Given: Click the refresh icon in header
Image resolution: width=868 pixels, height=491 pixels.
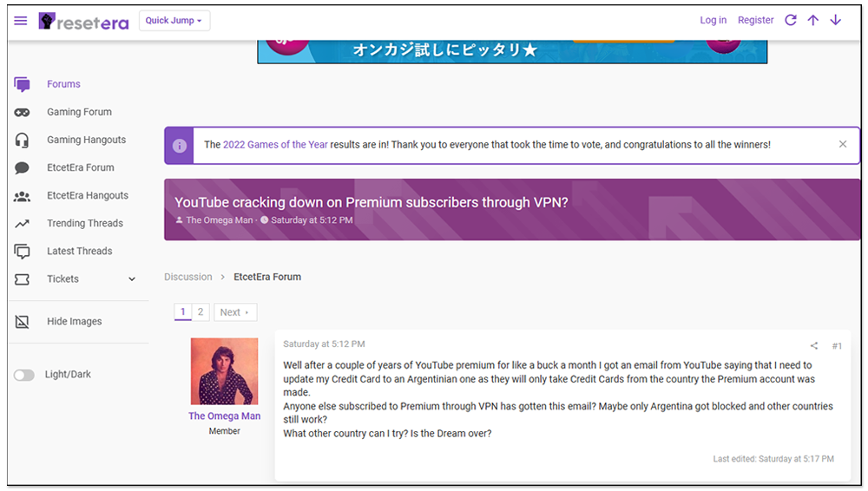Looking at the screenshot, I should tap(791, 20).
